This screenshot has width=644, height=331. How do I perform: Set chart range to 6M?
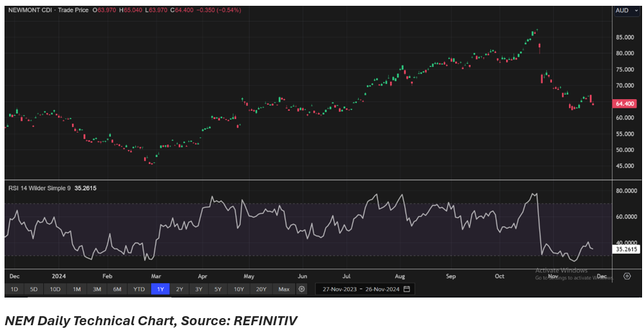pos(117,289)
